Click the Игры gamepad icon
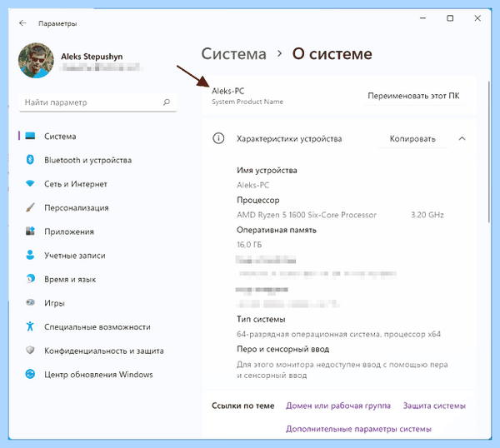The height and width of the screenshot is (448, 500). pos(30,302)
